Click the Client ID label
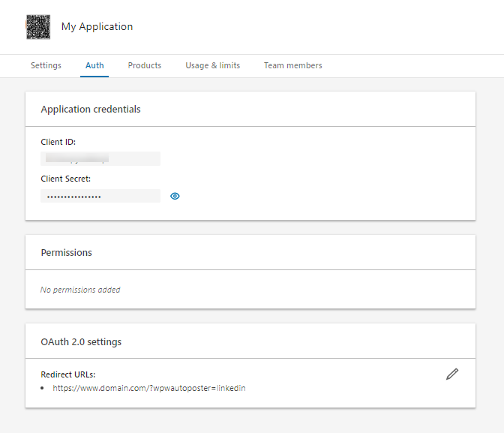Viewport: 504px width, 433px height. tap(58, 142)
